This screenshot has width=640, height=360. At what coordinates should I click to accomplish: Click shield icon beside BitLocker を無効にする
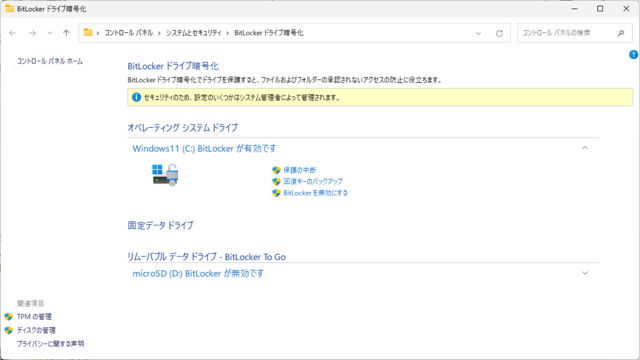(276, 193)
